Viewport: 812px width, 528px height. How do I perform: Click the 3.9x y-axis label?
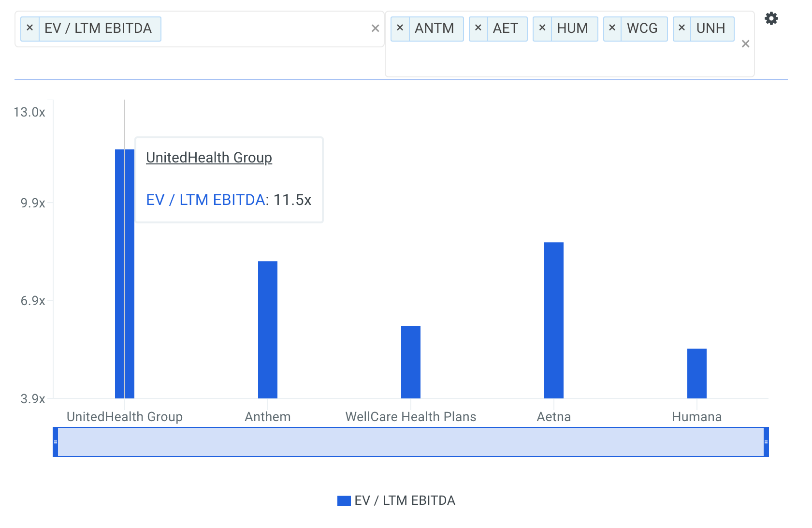click(33, 399)
